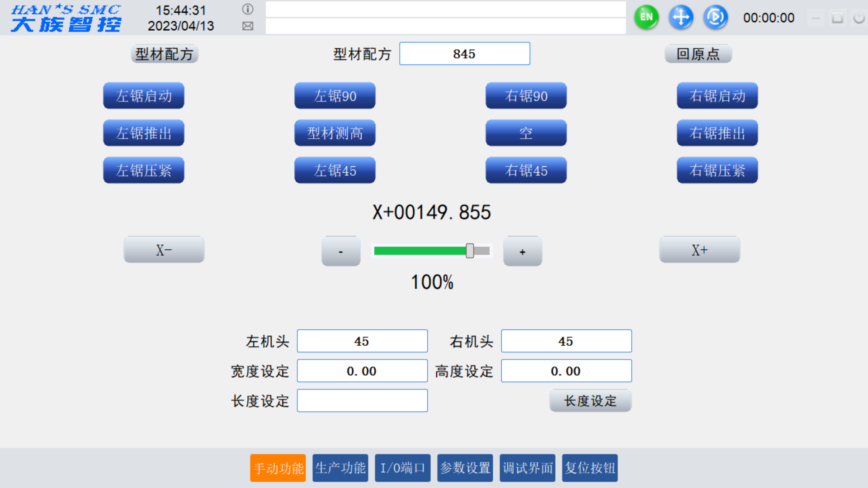The height and width of the screenshot is (488, 868).
Task: Click the envelope message icon
Action: (248, 26)
